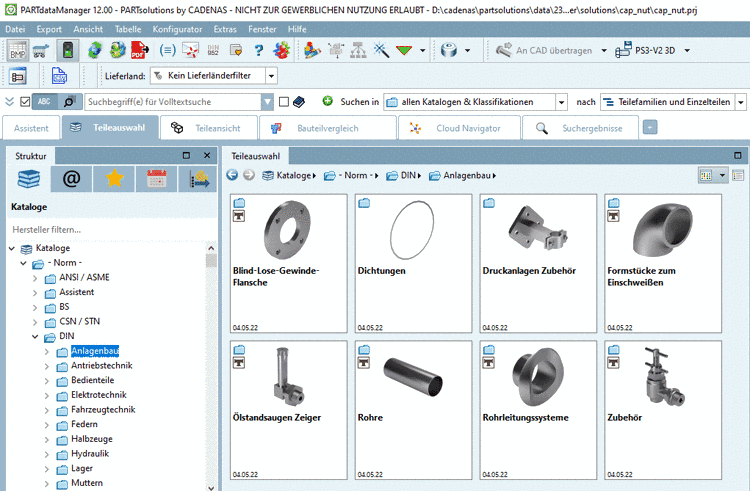Image resolution: width=750 pixels, height=491 pixels.
Task: Click the details list view icon
Action: (738, 175)
